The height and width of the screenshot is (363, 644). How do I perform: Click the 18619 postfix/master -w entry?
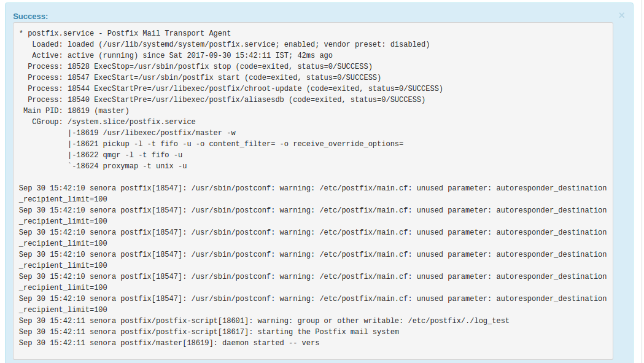coord(152,133)
